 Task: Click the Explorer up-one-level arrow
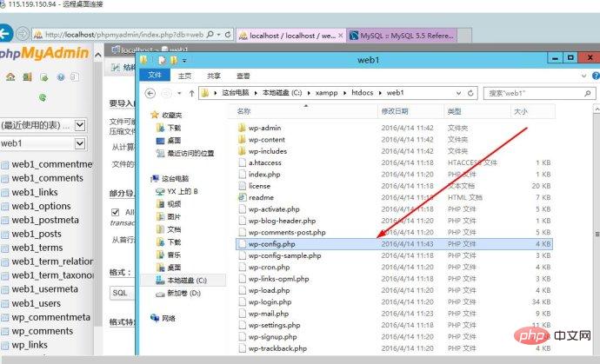pyautogui.click(x=188, y=92)
